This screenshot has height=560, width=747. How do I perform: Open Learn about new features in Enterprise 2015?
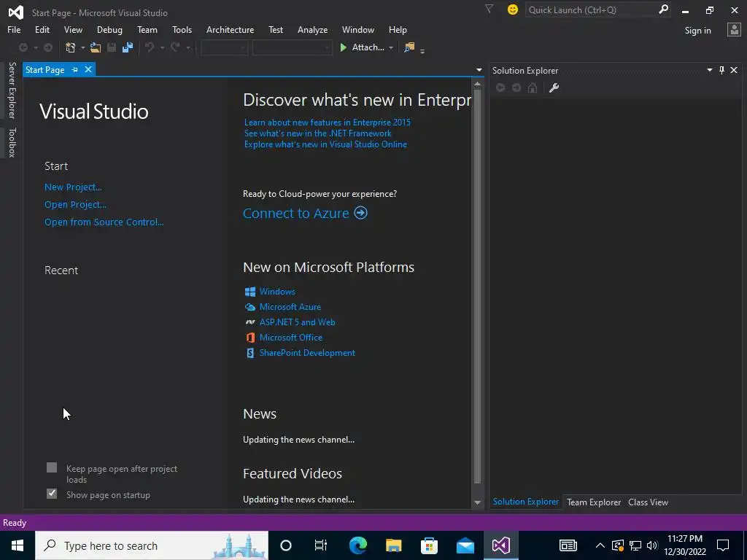point(328,122)
